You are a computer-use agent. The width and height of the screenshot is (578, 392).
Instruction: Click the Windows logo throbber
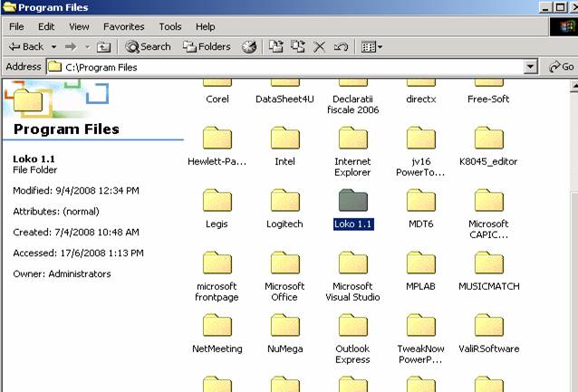pos(564,26)
